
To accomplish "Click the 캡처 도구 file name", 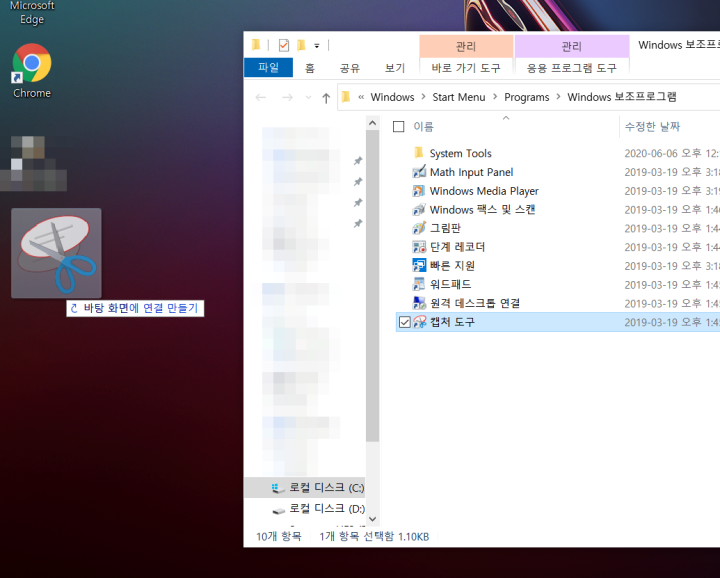I will 452,322.
